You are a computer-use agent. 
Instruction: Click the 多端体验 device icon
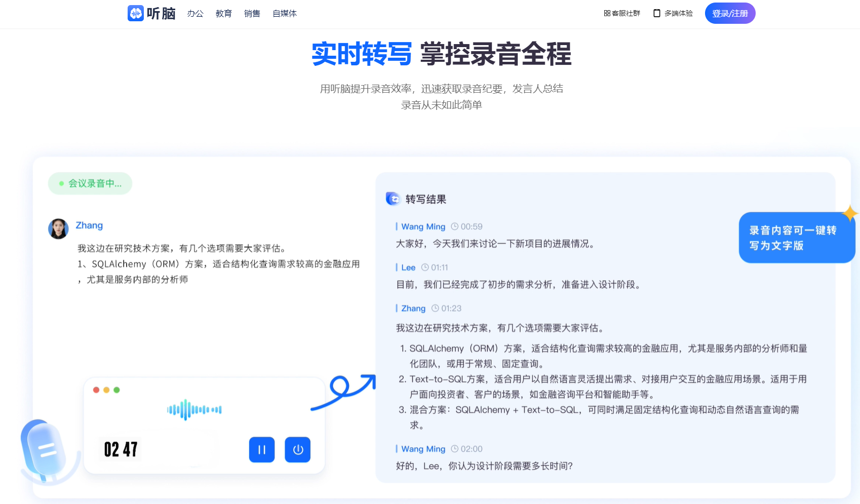[657, 13]
